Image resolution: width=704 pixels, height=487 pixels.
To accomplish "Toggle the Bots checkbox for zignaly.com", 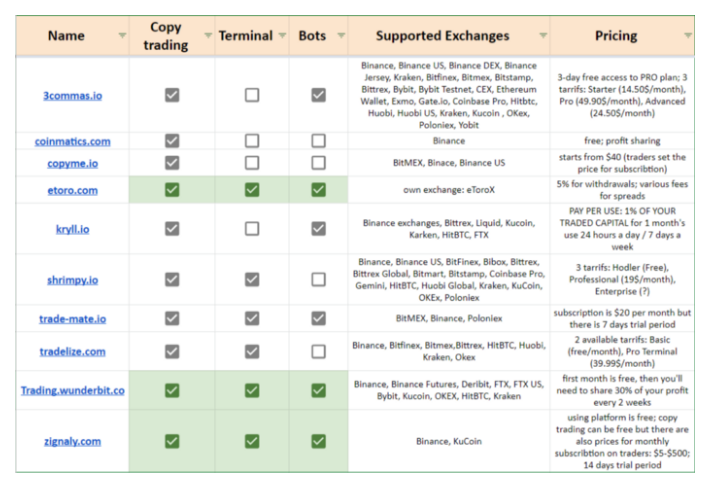I will pos(318,440).
